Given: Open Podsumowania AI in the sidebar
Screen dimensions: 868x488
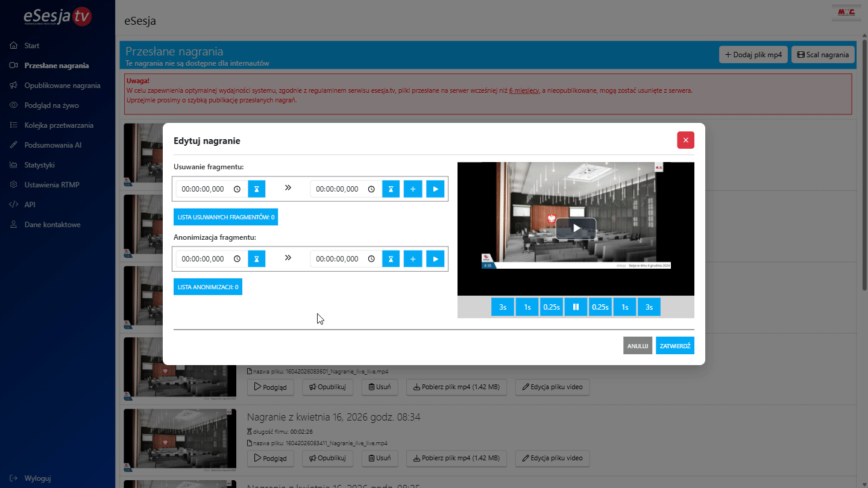Looking at the screenshot, I should [53, 145].
